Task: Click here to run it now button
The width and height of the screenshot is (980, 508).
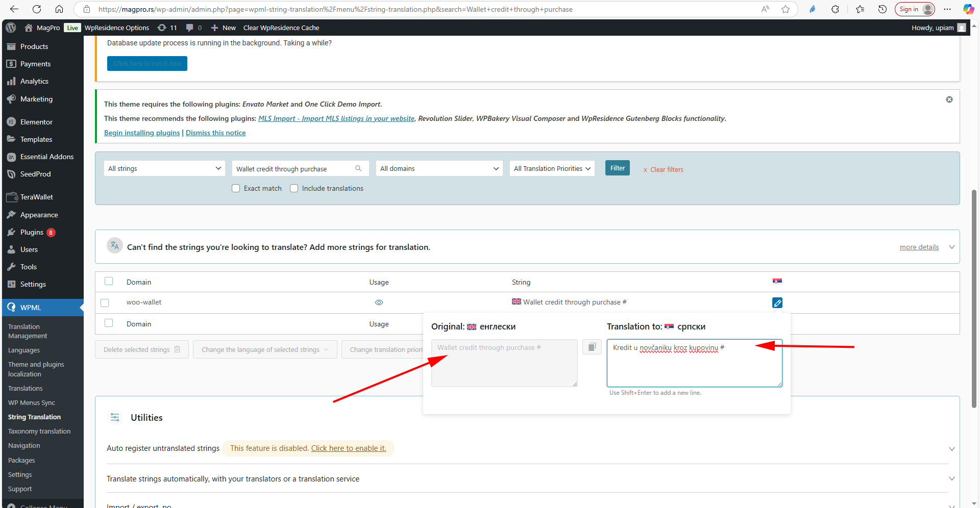Action: pyautogui.click(x=147, y=63)
